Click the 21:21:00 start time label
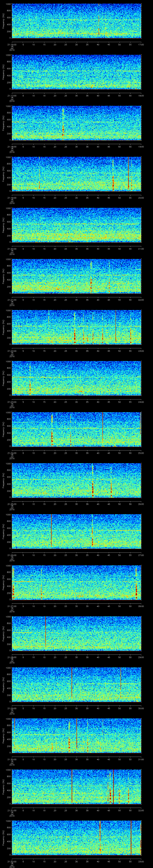 pos(12,300)
